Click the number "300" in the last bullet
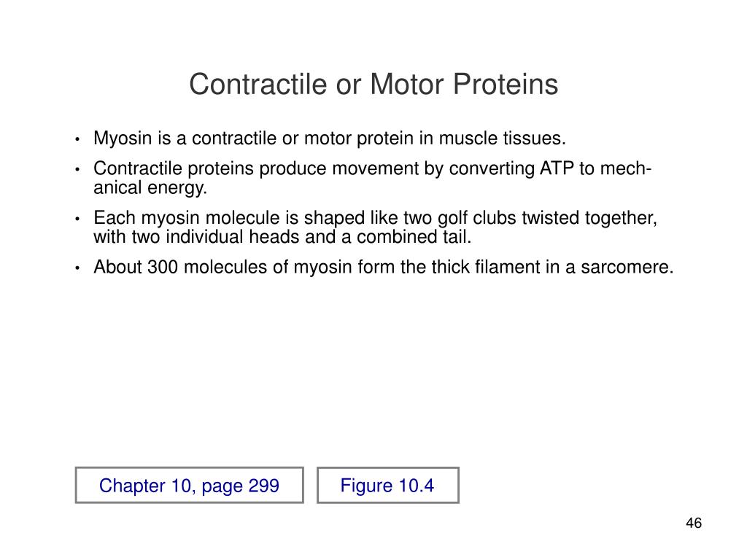Image resolution: width=747 pixels, height=560 pixels. 163,267
